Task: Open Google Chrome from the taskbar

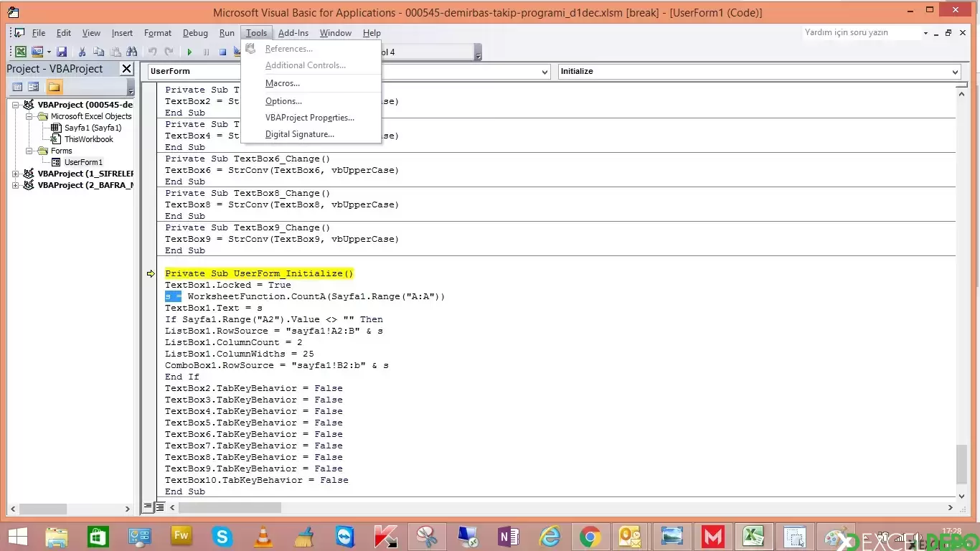Action: (x=590, y=537)
